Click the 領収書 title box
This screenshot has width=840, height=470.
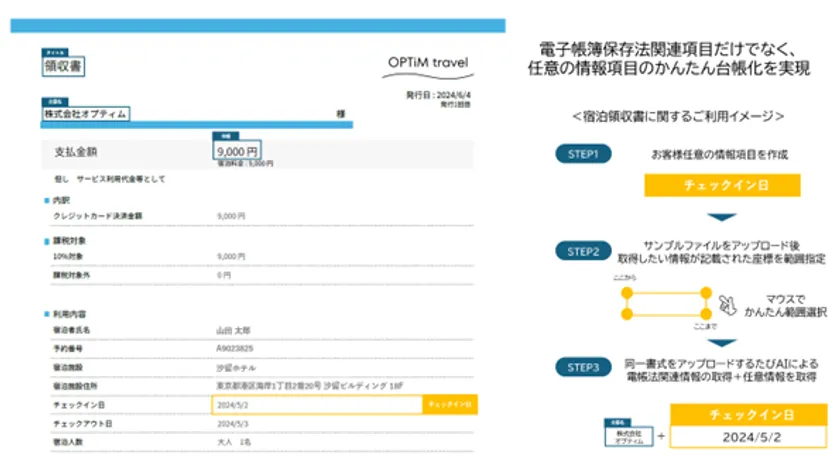(x=65, y=66)
